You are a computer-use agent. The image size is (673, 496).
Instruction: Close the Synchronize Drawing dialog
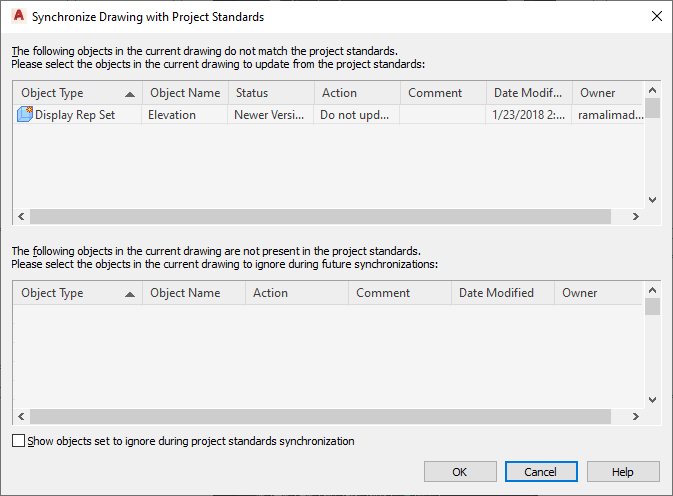[656, 16]
